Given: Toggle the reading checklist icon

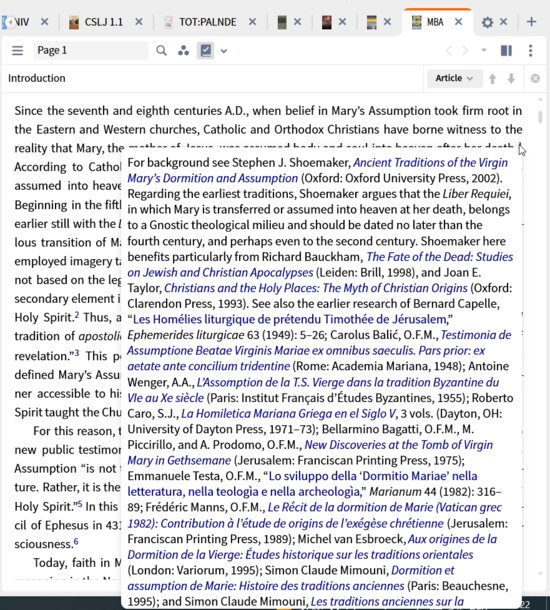Looking at the screenshot, I should pos(205,51).
